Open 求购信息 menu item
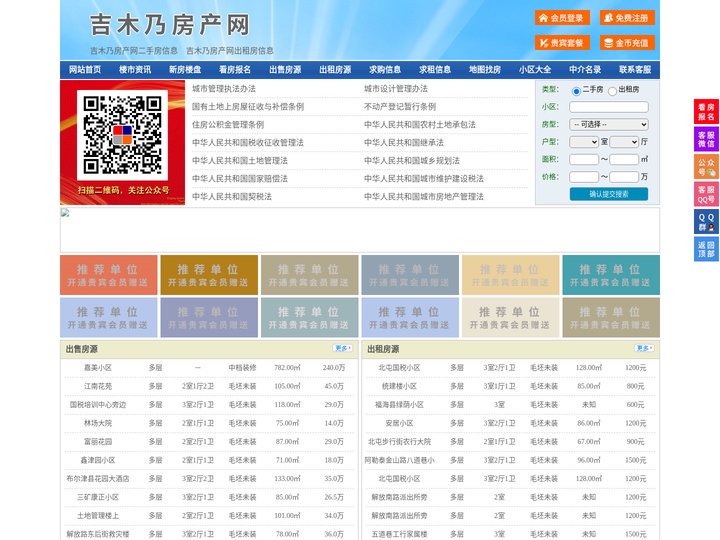The width and height of the screenshot is (720, 540). (385, 70)
